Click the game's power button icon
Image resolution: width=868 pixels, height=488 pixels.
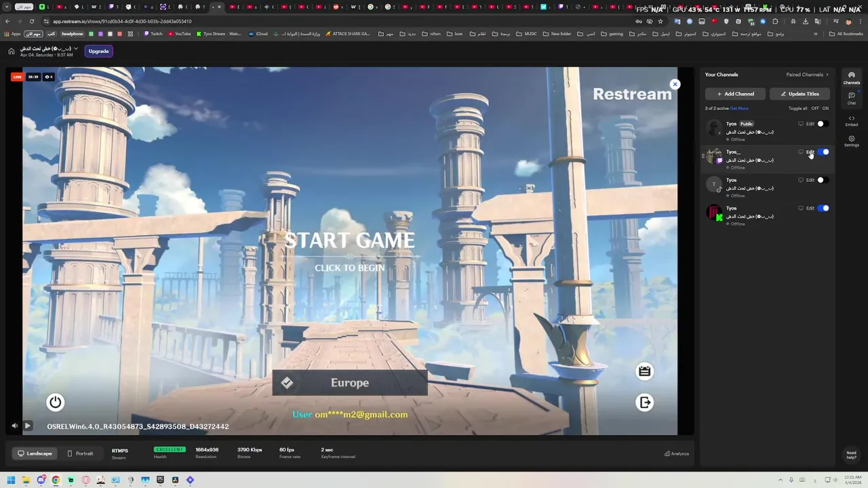[56, 402]
